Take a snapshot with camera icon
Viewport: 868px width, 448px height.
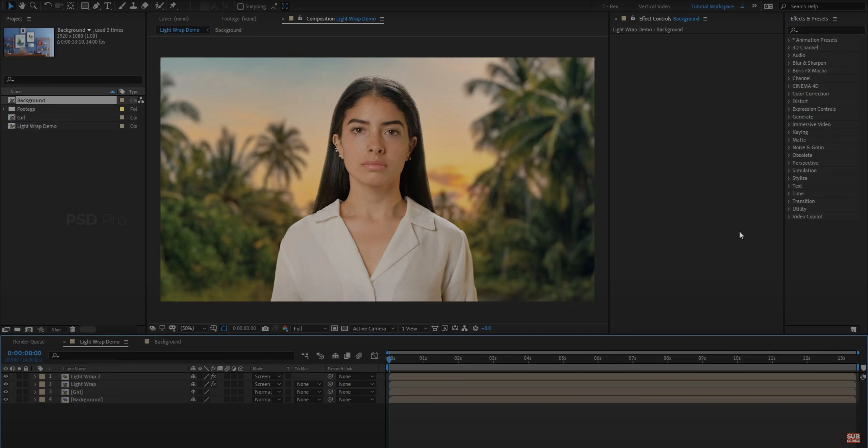[x=265, y=328]
